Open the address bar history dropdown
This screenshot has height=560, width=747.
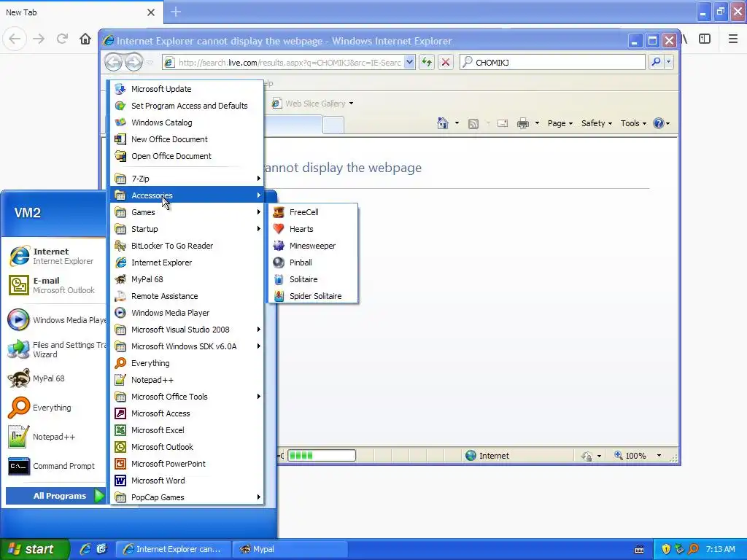pyautogui.click(x=409, y=63)
